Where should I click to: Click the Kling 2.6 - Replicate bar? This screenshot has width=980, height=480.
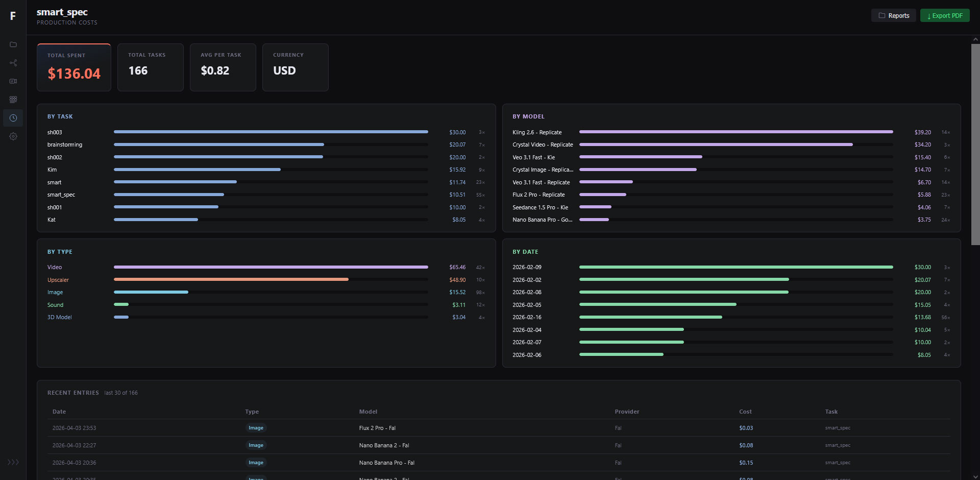point(736,132)
